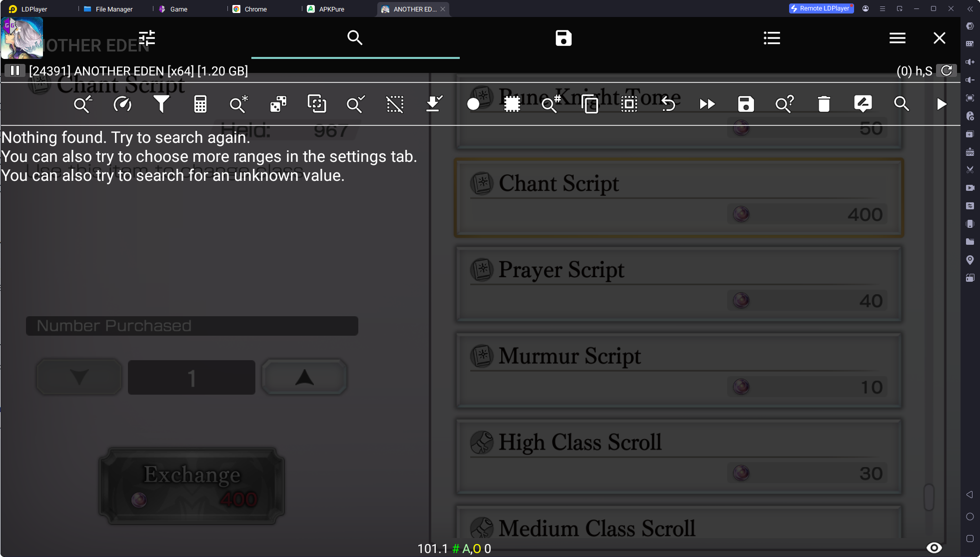980x557 pixels.
Task: Close the ANOTHER EDEN tab
Action: (443, 9)
